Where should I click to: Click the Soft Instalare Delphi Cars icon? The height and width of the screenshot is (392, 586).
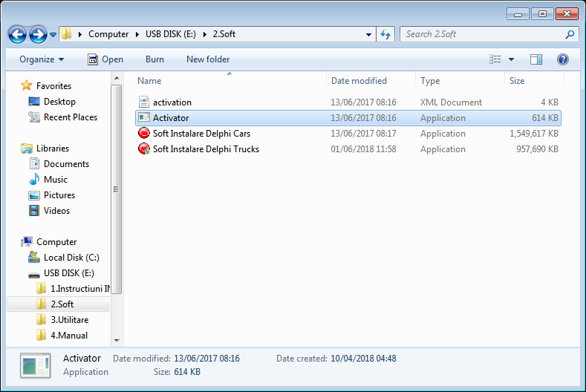tap(144, 133)
